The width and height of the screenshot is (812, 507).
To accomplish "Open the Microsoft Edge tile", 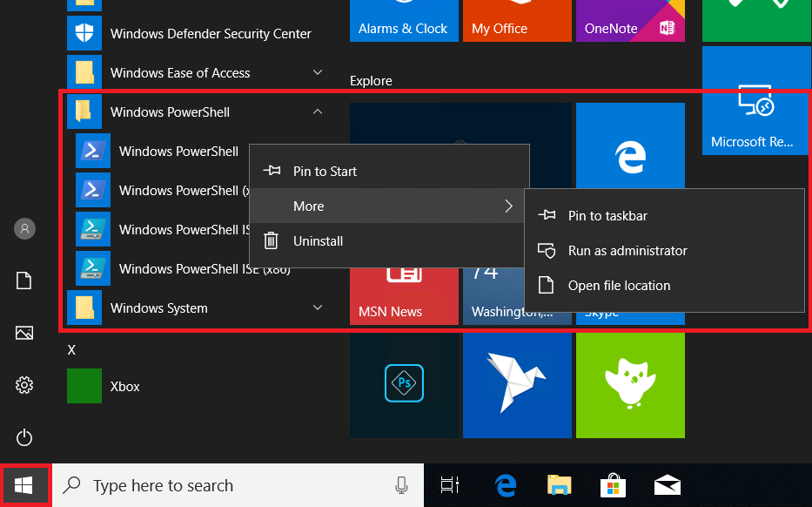I will 630,146.
